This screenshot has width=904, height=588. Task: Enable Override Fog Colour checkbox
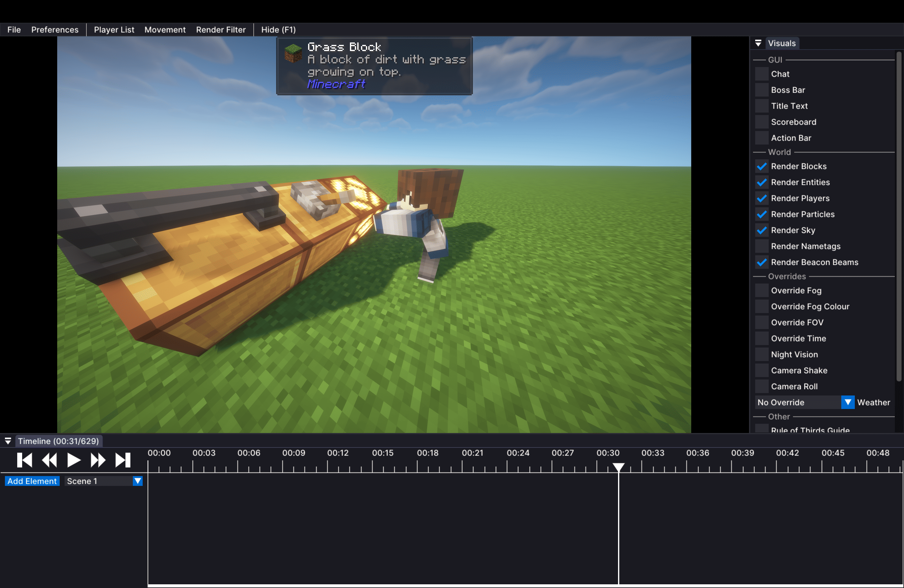click(x=762, y=307)
